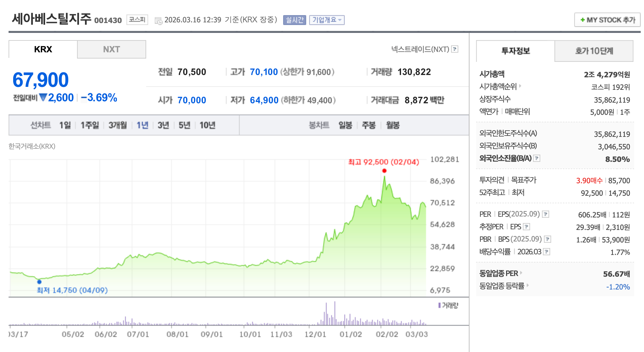Click the 추정PER EPS help icon
This screenshot has height=352, width=644.
point(526,227)
